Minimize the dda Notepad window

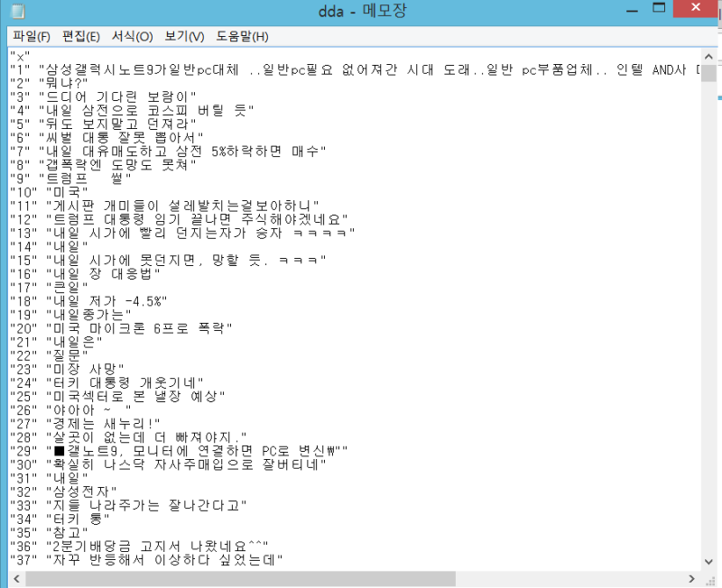click(633, 9)
